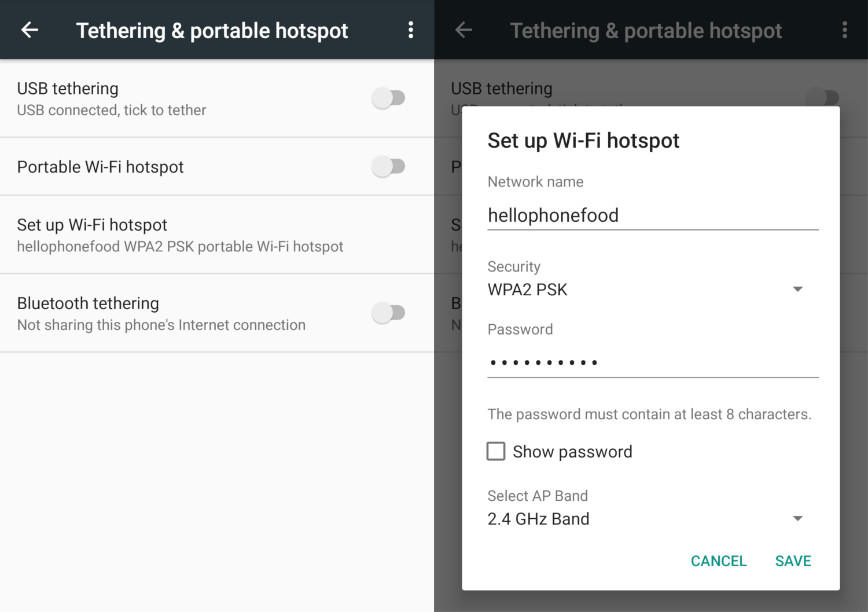Viewport: 868px width, 612px height.
Task: Enable the Portable Wi-Fi hotspot switch
Action: (388, 167)
